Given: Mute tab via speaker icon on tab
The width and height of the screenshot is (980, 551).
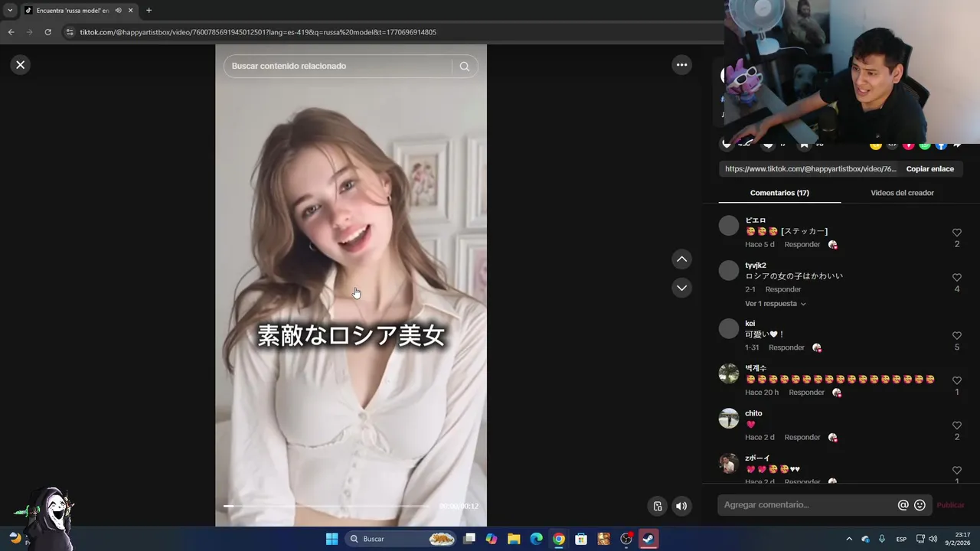Looking at the screenshot, I should coord(118,11).
